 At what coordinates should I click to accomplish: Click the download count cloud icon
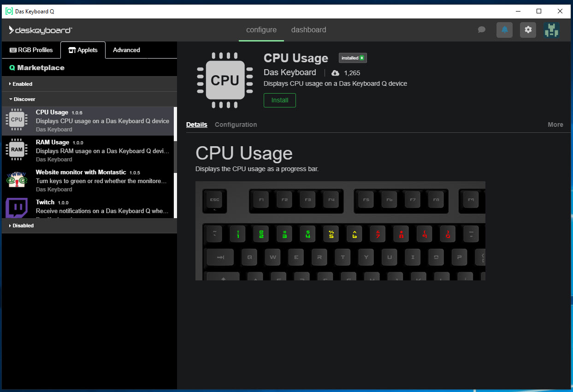[x=336, y=73]
